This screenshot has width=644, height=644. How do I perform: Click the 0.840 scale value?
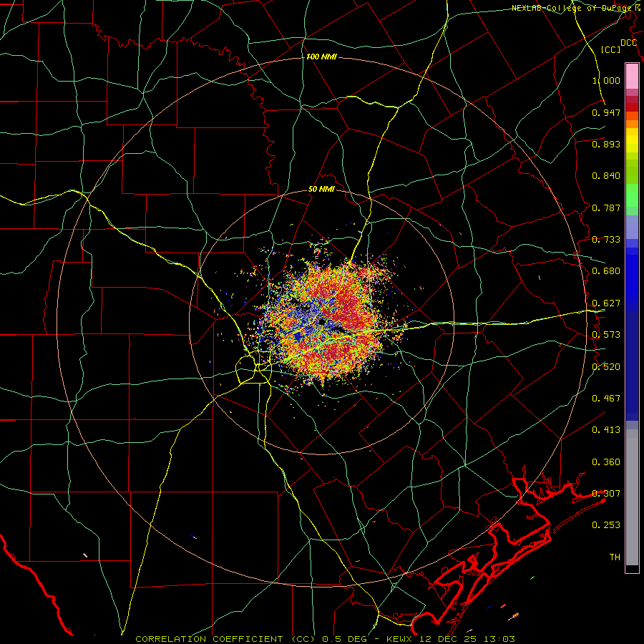606,176
